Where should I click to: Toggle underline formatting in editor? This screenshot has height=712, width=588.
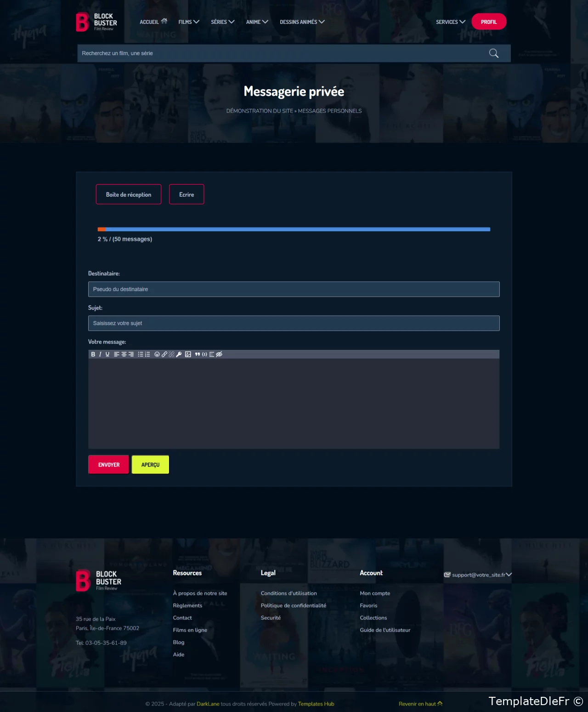(107, 354)
